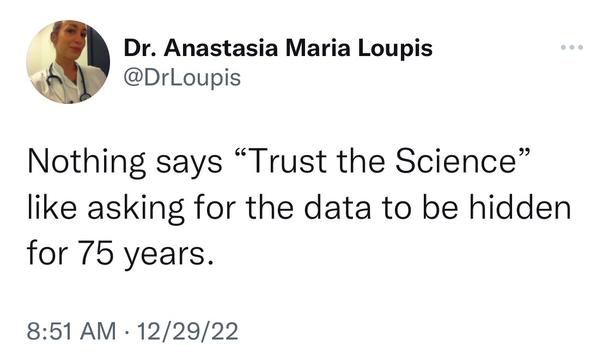Open the Dr. Anastasia Maria Loupis display name

point(278,49)
